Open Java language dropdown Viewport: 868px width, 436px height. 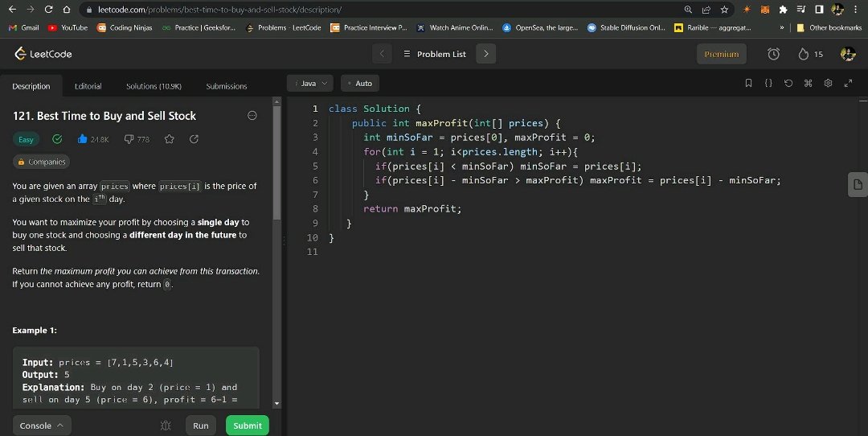310,83
